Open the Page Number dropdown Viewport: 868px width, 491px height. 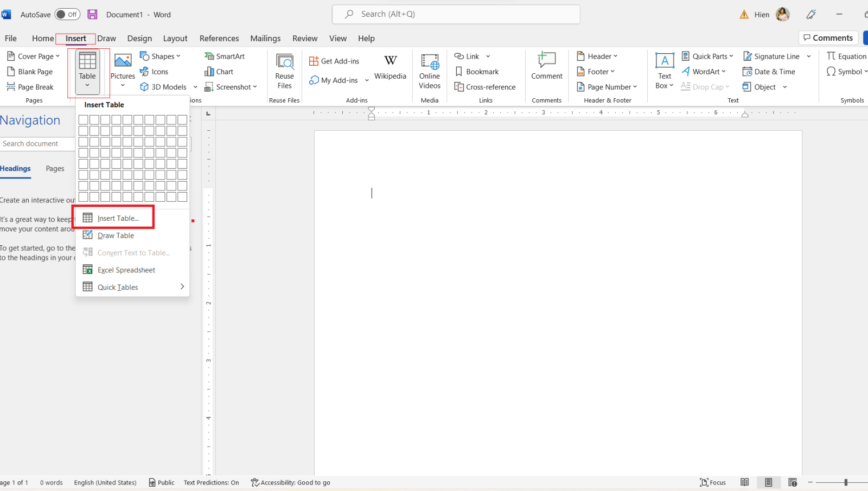(607, 87)
